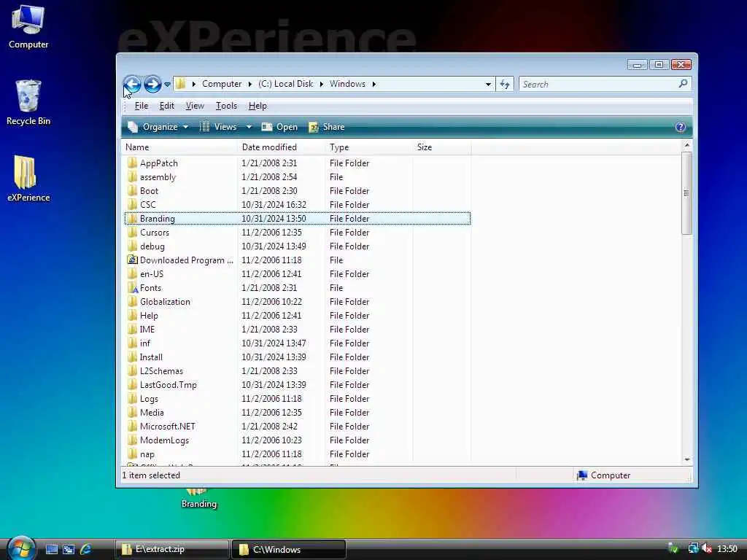This screenshot has width=747, height=560.
Task: Select the Media folder row
Action: coord(298,412)
